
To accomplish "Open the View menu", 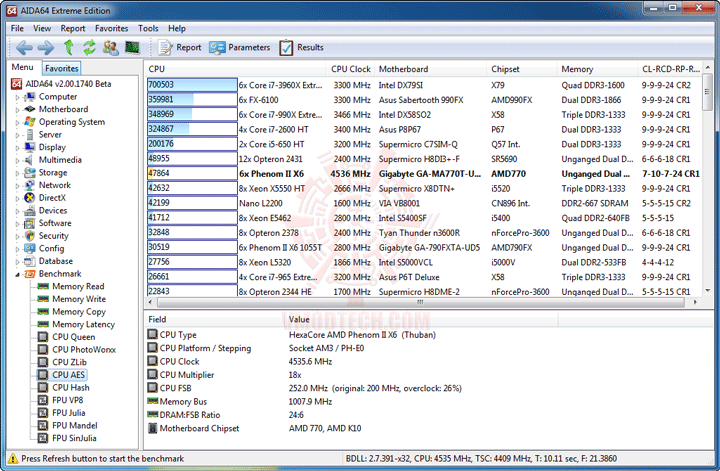I will [42, 28].
